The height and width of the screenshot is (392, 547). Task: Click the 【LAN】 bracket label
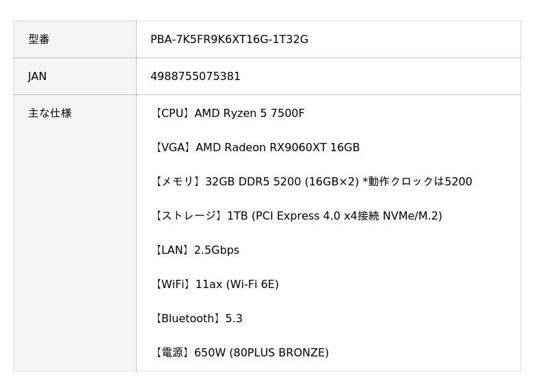[x=172, y=250]
